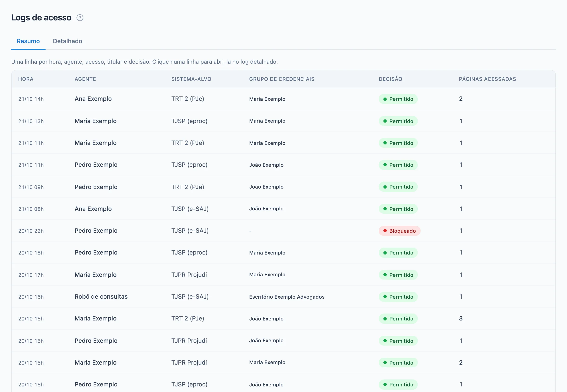Screen dimensions: 567x392
Task: Click the DECISÃO column header
Action: 390,79
